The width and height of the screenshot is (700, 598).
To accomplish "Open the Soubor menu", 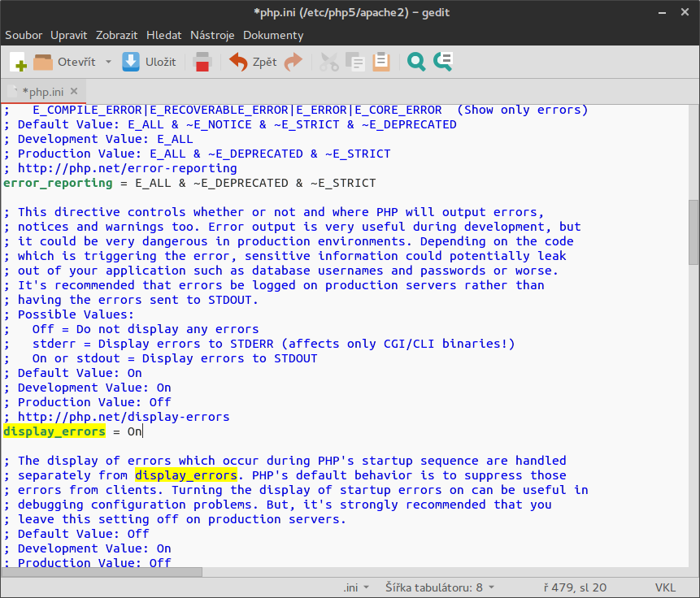I will point(24,35).
